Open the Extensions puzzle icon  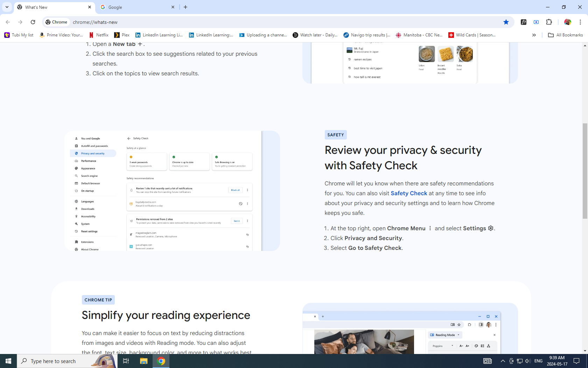click(x=549, y=22)
